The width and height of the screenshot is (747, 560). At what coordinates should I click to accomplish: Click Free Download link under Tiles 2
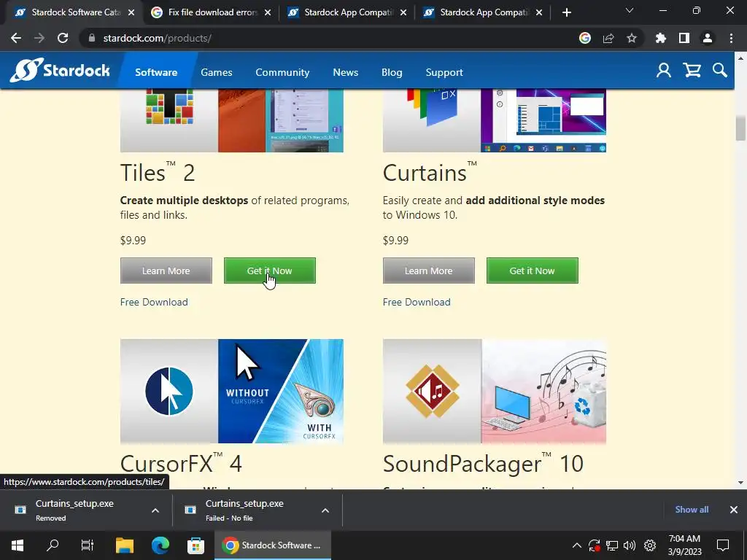pyautogui.click(x=154, y=302)
